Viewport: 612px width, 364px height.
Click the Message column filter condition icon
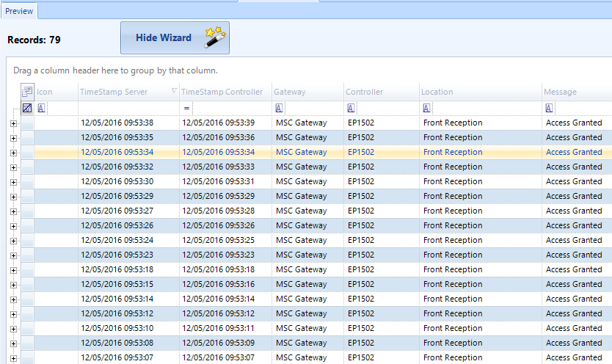(549, 108)
